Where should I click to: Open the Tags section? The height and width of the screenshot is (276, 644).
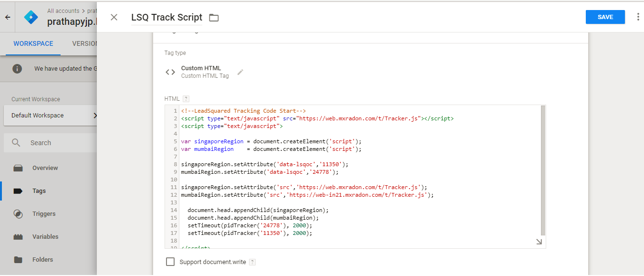[39, 191]
